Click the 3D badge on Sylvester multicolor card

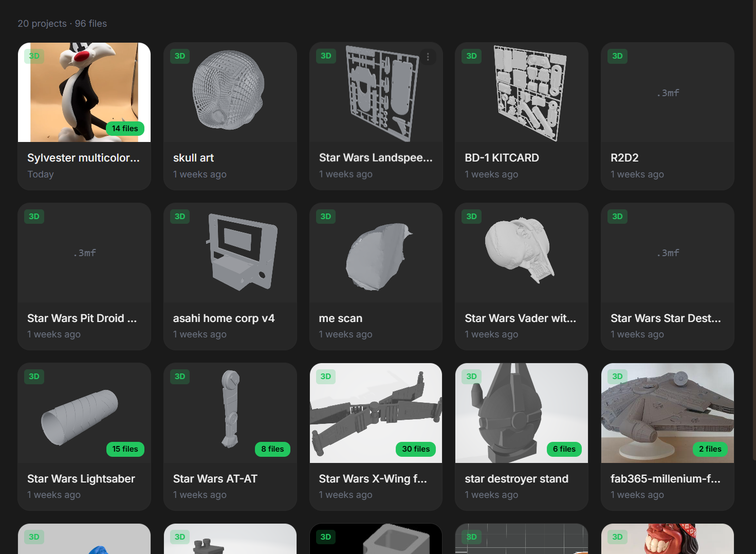(34, 56)
